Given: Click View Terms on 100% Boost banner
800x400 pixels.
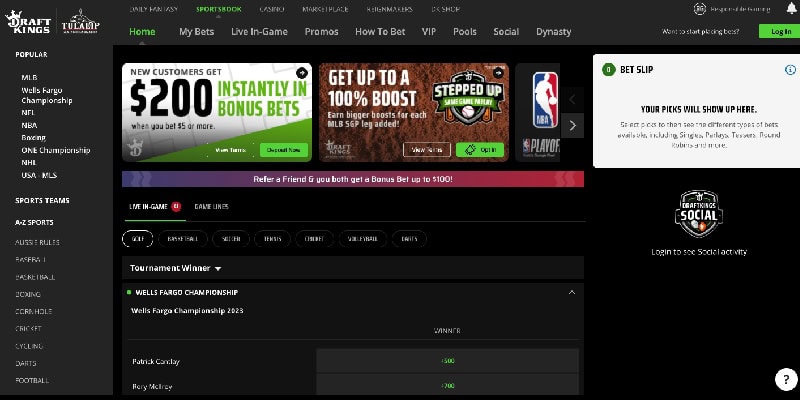Looking at the screenshot, I should pyautogui.click(x=427, y=149).
